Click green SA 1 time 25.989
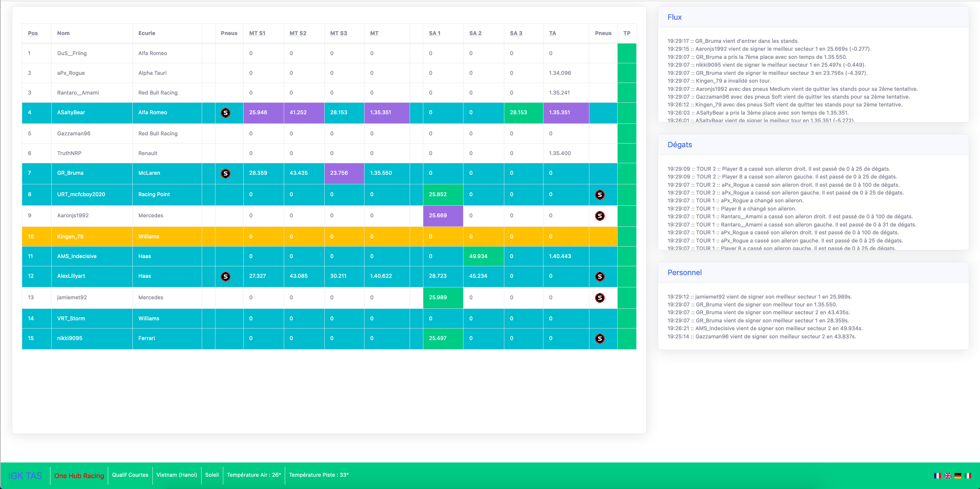This screenshot has height=489, width=980. click(443, 298)
